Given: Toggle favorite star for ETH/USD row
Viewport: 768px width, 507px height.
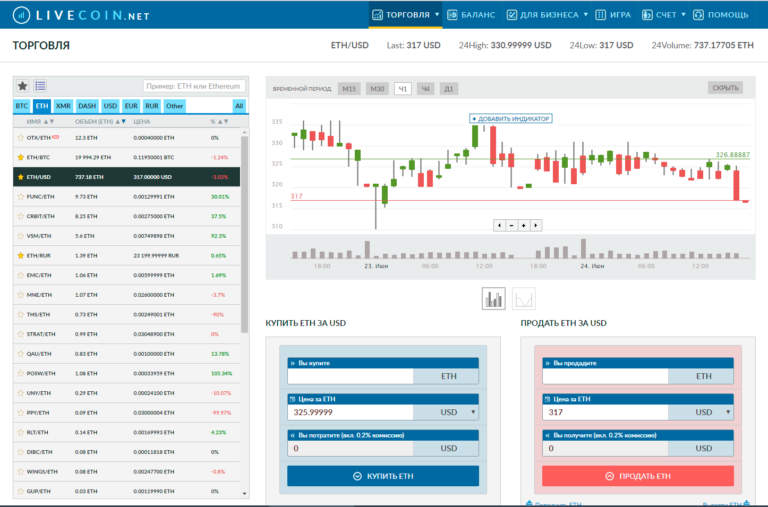Looking at the screenshot, I should [21, 177].
